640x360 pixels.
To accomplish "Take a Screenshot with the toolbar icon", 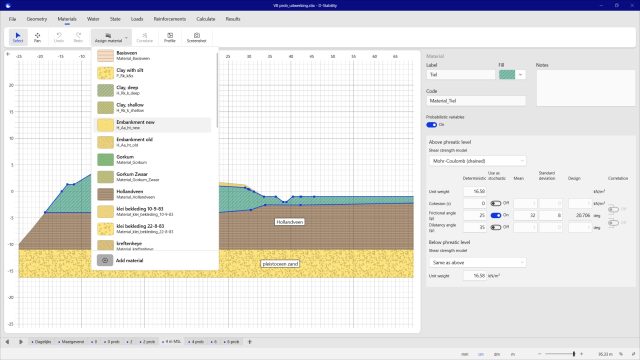I will pyautogui.click(x=196, y=37).
